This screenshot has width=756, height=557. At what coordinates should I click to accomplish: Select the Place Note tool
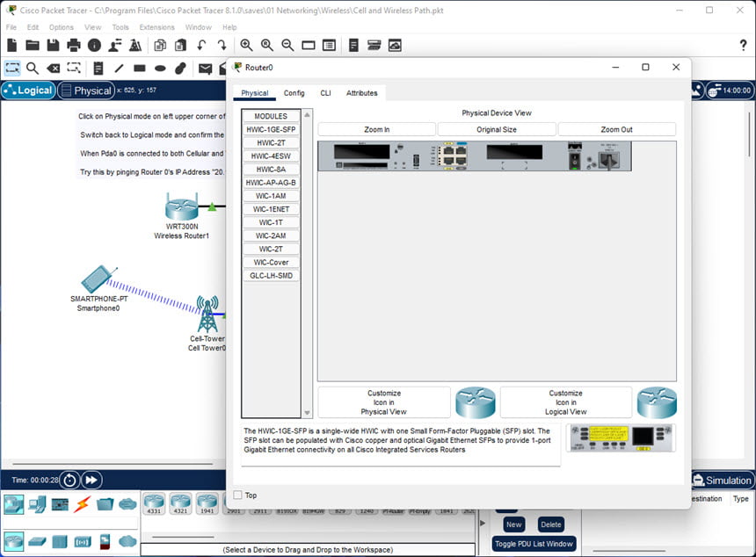98,69
